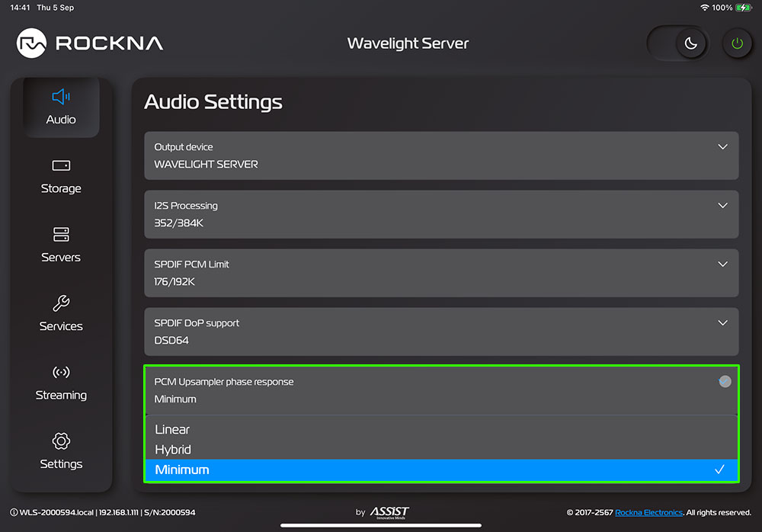This screenshot has height=532, width=762.
Task: Open the Servers stack icon
Action: [61, 234]
